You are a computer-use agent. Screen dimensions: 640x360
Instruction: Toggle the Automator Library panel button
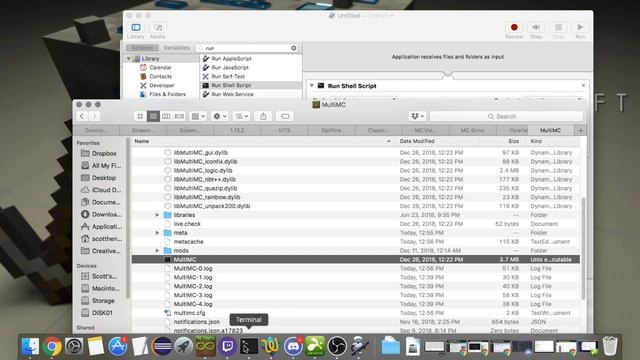coord(136,27)
